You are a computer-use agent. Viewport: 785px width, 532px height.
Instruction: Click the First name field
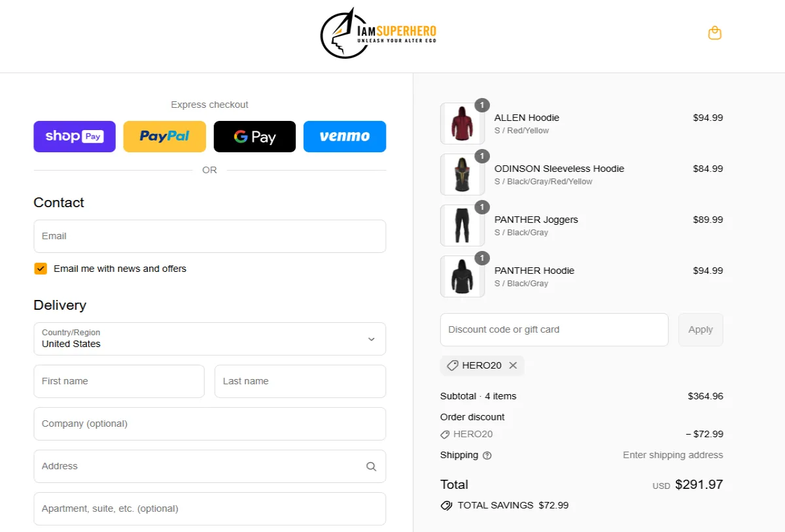pyautogui.click(x=119, y=381)
